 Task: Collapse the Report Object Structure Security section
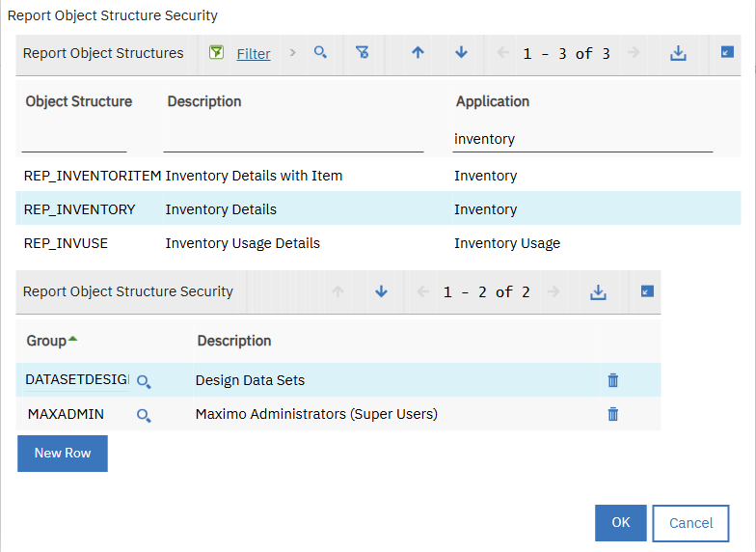click(647, 290)
